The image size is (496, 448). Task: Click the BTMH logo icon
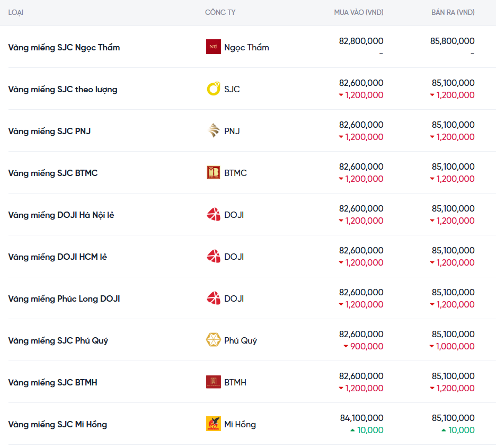coord(214,382)
